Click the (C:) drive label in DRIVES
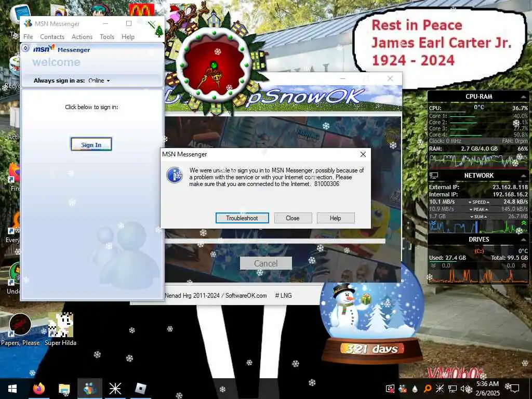The height and width of the screenshot is (399, 532). pos(478,251)
